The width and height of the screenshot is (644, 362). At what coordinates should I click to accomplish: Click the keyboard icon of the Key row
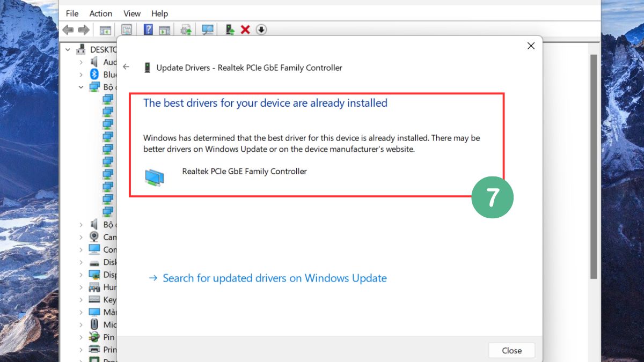click(x=94, y=300)
